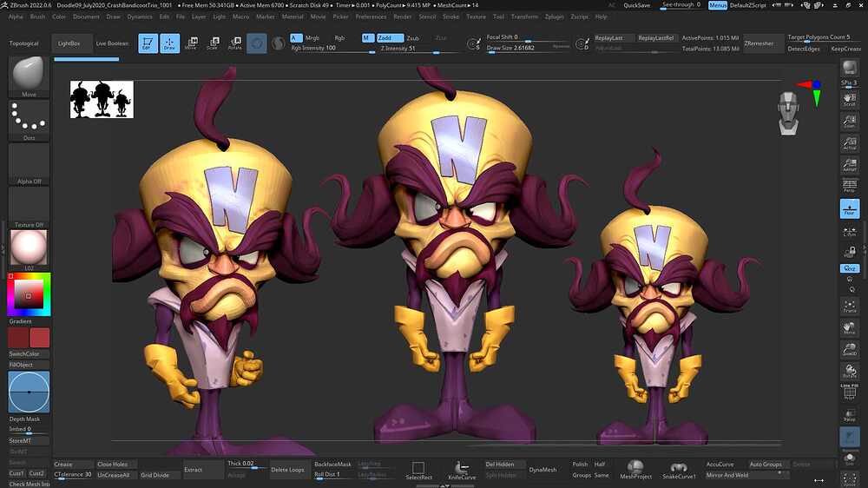The image size is (868, 488).
Task: Pick a hue in the color picker
Action: 29,294
